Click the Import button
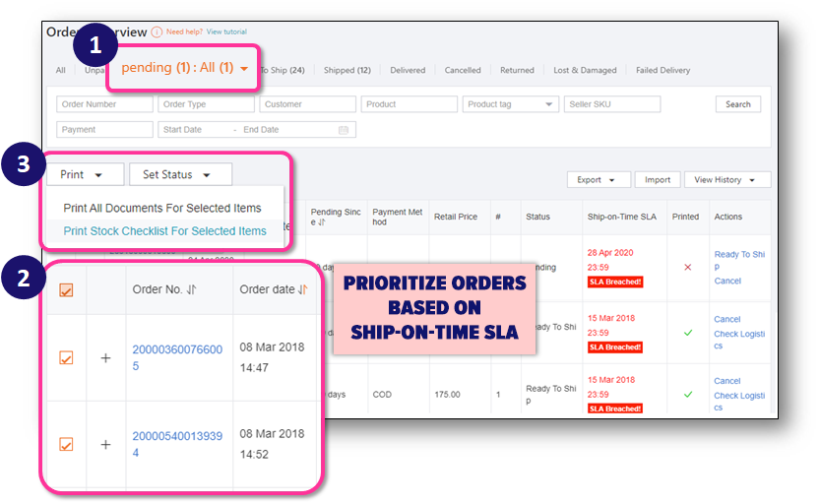Viewport: 820px width, 504px height. coord(657,180)
